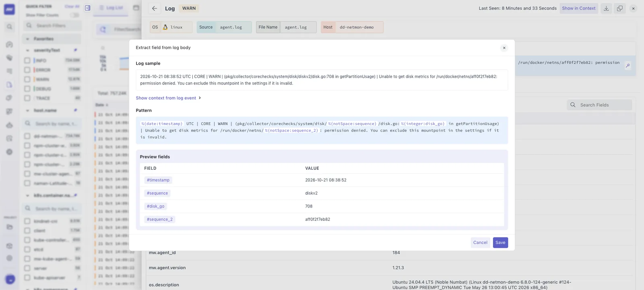The height and width of the screenshot is (290, 644).
Task: Collapse the Favorites filter group
Action: coord(27,39)
